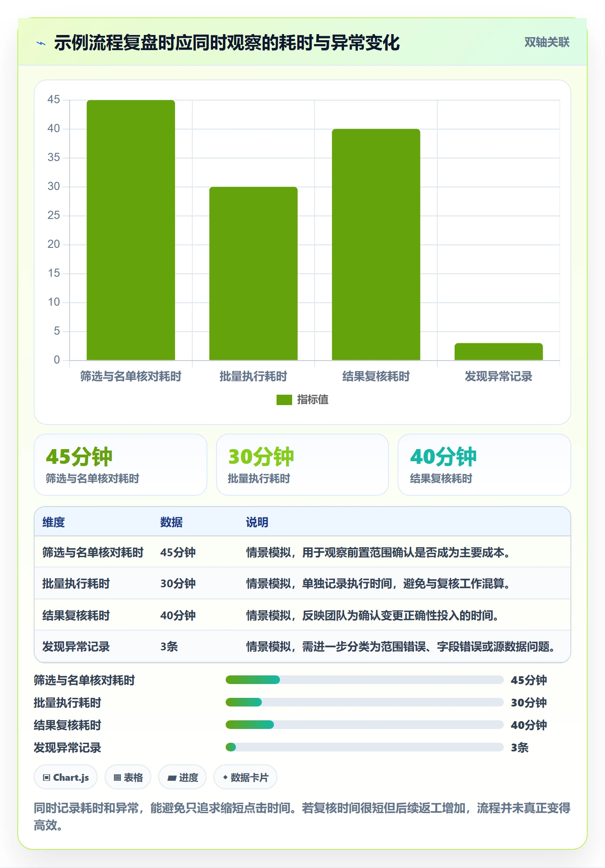Screen dimensions: 605x868
Task: Click the 维度 column header
Action: [x=54, y=523]
